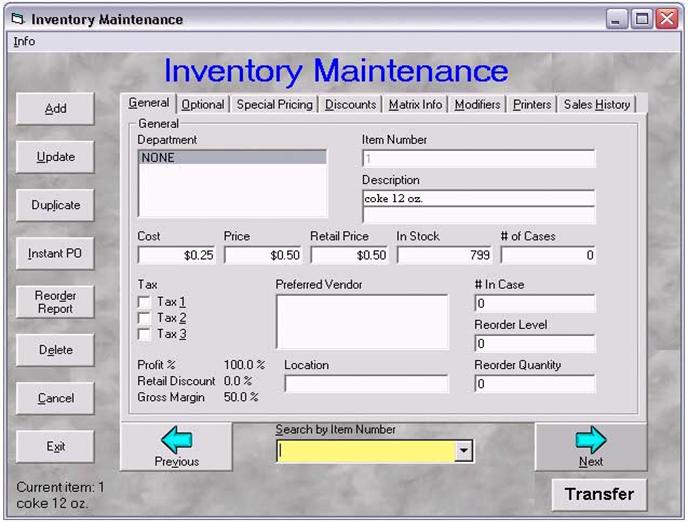Click the # of Cases field
This screenshot has height=523, width=688.
pyautogui.click(x=548, y=255)
